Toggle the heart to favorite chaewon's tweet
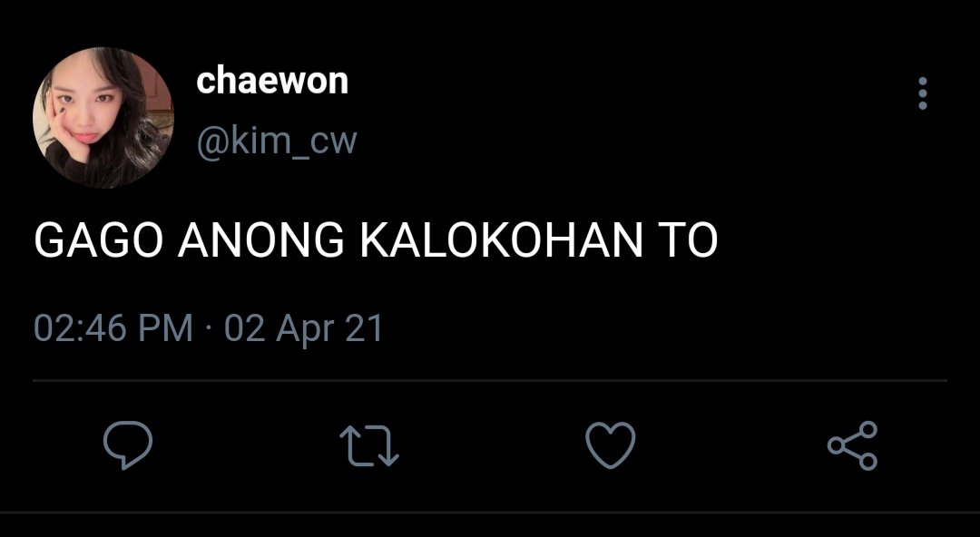 coord(611,445)
